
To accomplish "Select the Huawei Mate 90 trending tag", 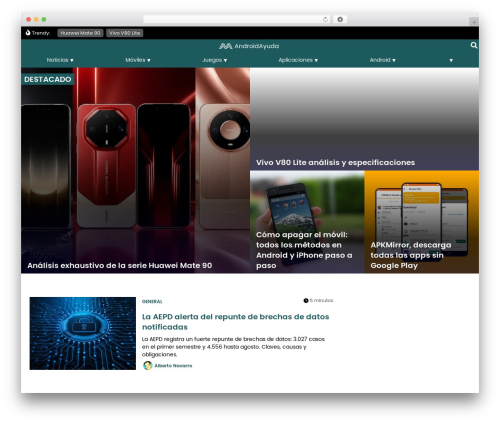I will (x=80, y=33).
